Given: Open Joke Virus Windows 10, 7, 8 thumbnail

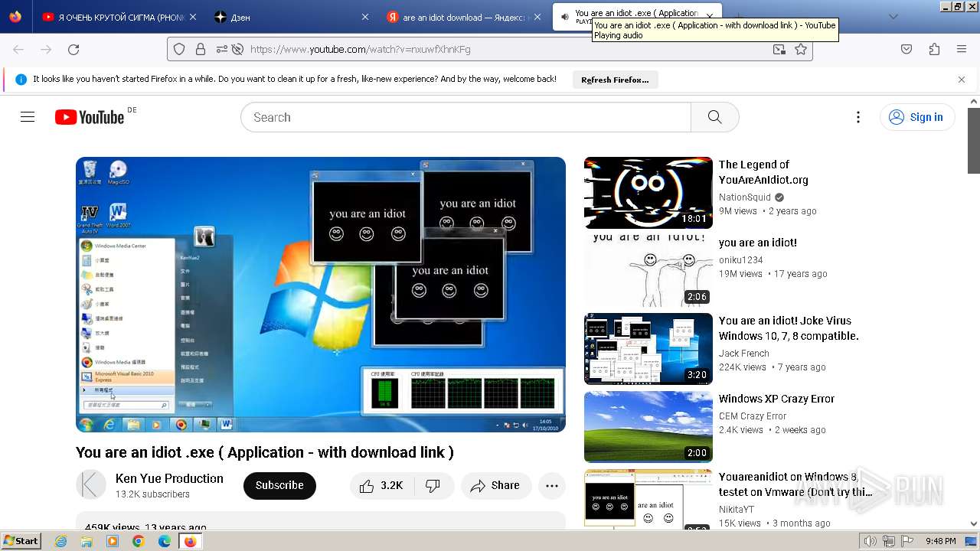Looking at the screenshot, I should coord(648,349).
